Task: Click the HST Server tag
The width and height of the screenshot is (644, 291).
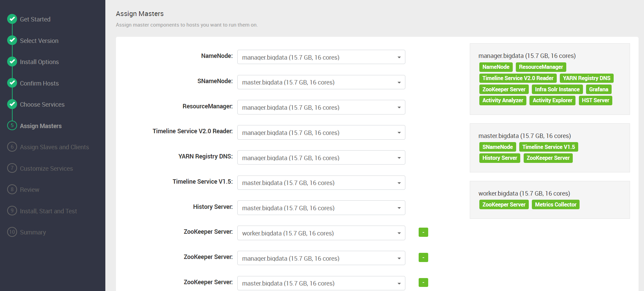Action: point(595,101)
